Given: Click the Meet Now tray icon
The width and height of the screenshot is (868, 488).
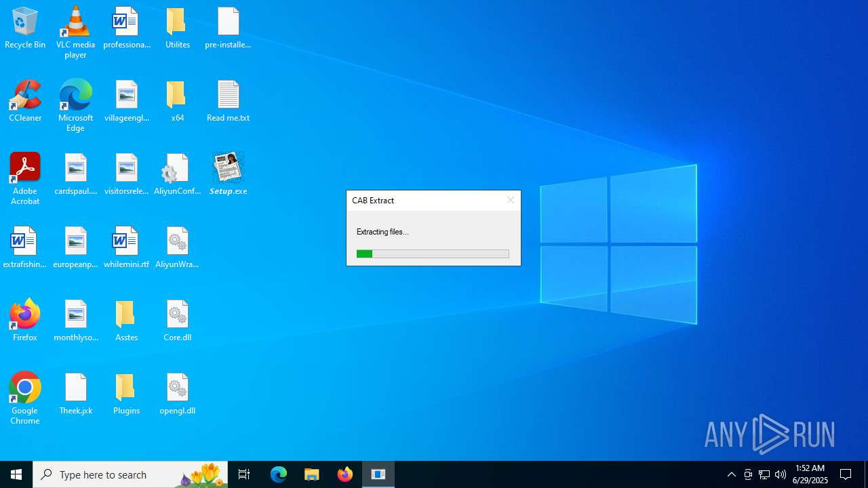Looking at the screenshot, I should click(748, 474).
